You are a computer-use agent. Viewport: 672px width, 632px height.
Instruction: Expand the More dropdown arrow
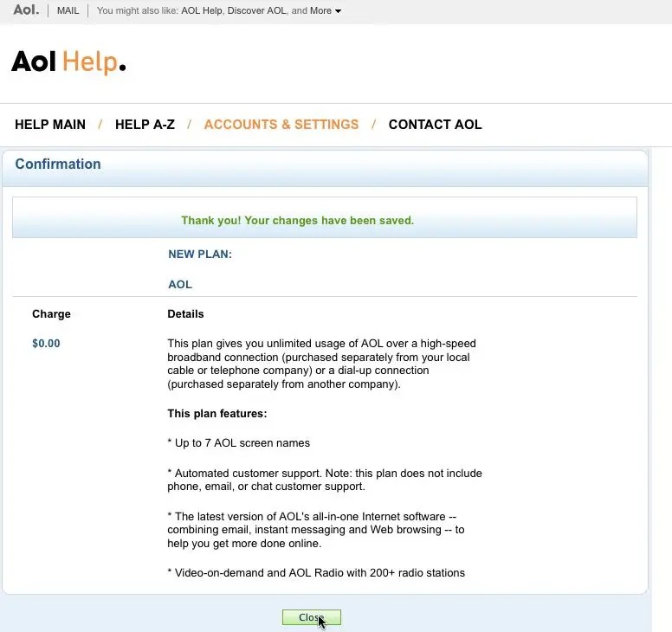tap(338, 11)
